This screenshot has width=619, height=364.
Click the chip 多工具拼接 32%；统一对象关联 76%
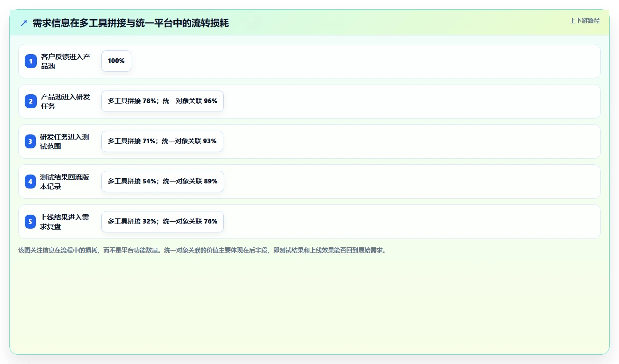163,222
